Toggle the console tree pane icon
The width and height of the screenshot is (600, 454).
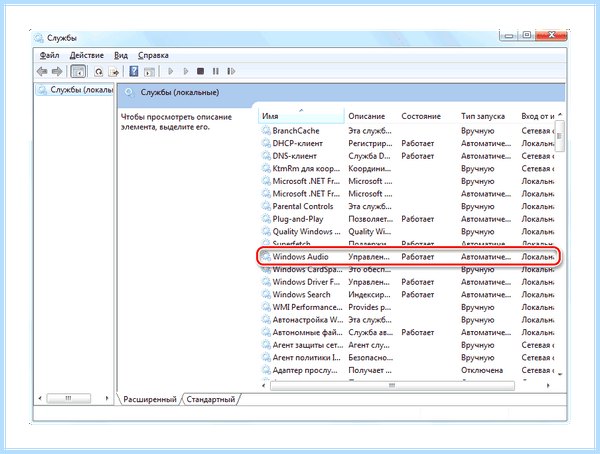(78, 72)
